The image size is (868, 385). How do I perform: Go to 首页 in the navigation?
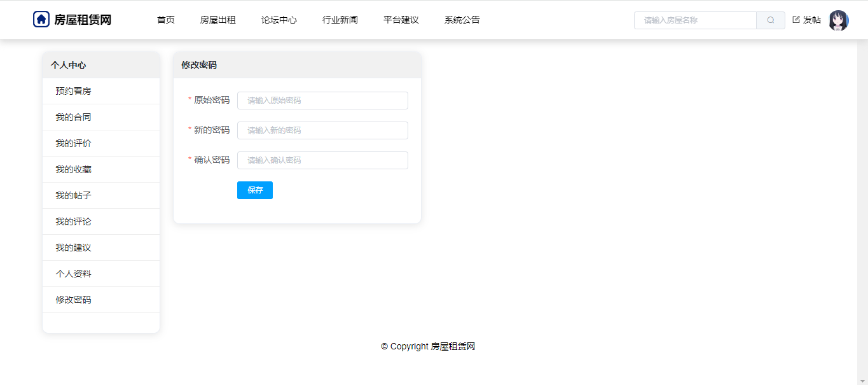(166, 20)
